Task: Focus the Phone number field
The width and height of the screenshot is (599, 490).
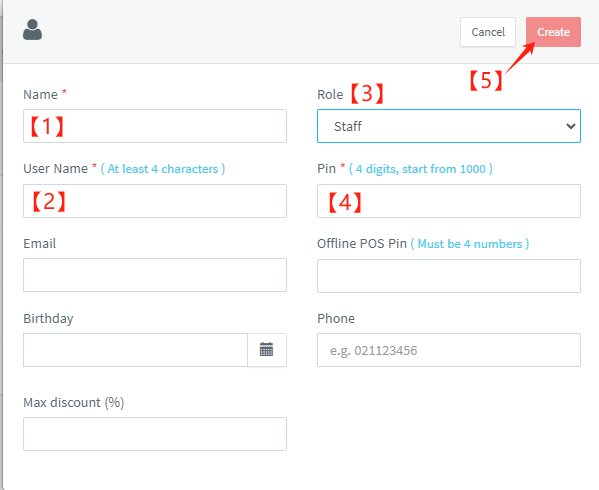Action: [x=449, y=350]
